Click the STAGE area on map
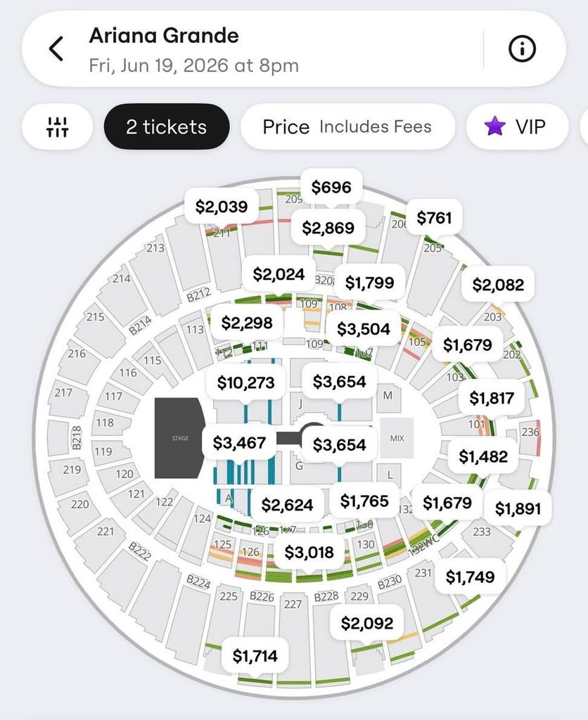This screenshot has width=588, height=720. 179,438
